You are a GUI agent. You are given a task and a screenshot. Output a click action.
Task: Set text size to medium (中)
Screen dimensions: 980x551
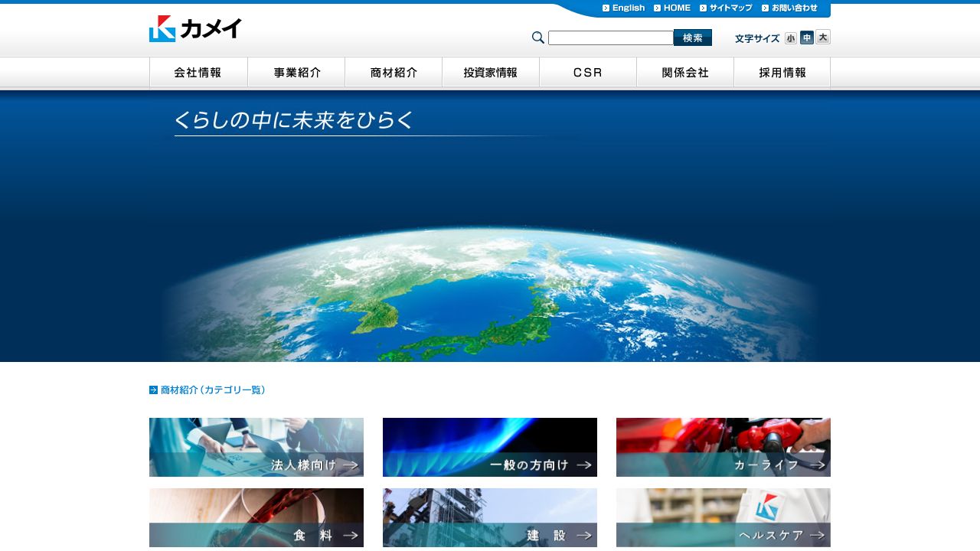pyautogui.click(x=807, y=37)
